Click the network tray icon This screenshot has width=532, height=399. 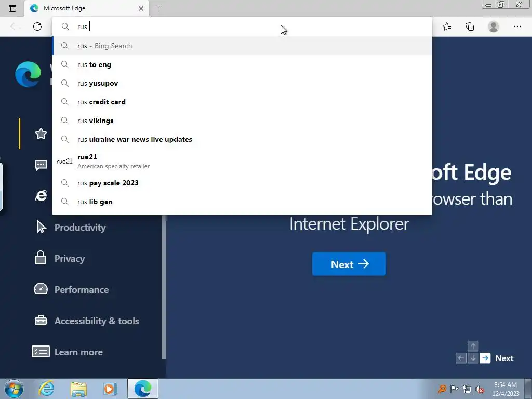[467, 389]
